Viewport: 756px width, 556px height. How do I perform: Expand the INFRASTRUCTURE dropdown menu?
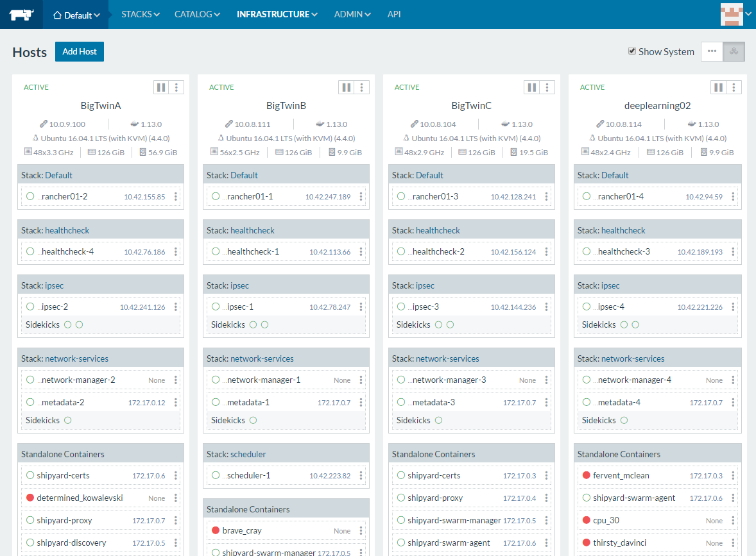(x=277, y=14)
